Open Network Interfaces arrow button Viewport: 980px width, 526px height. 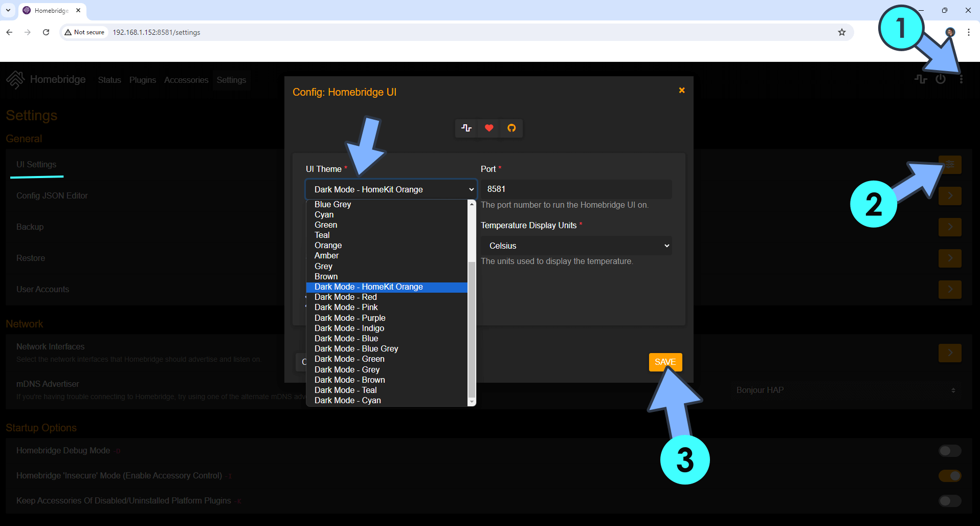click(950, 353)
